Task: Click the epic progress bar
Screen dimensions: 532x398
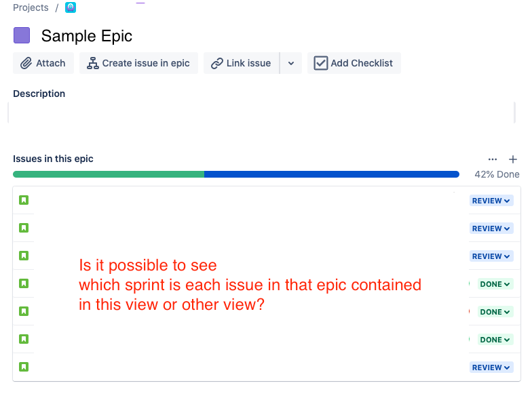Action: [236, 174]
